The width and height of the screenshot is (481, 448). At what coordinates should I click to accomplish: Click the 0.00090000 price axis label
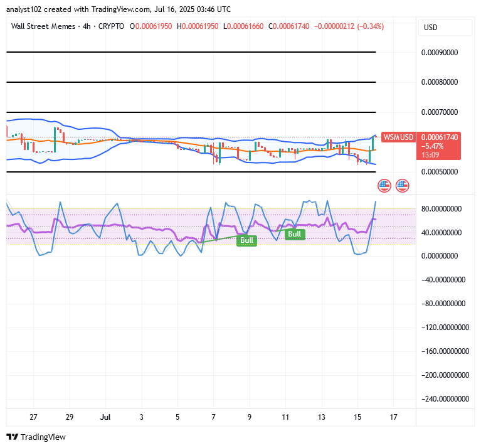tap(439, 53)
